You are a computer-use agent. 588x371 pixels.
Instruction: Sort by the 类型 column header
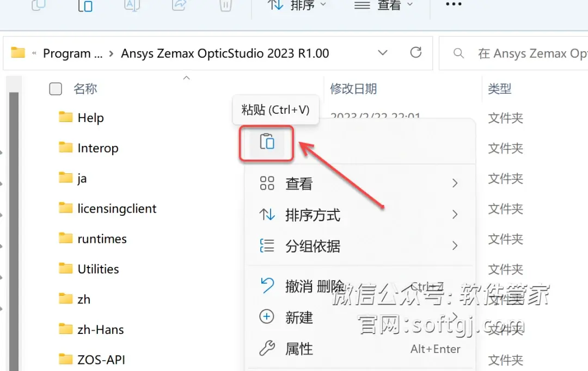pyautogui.click(x=499, y=89)
